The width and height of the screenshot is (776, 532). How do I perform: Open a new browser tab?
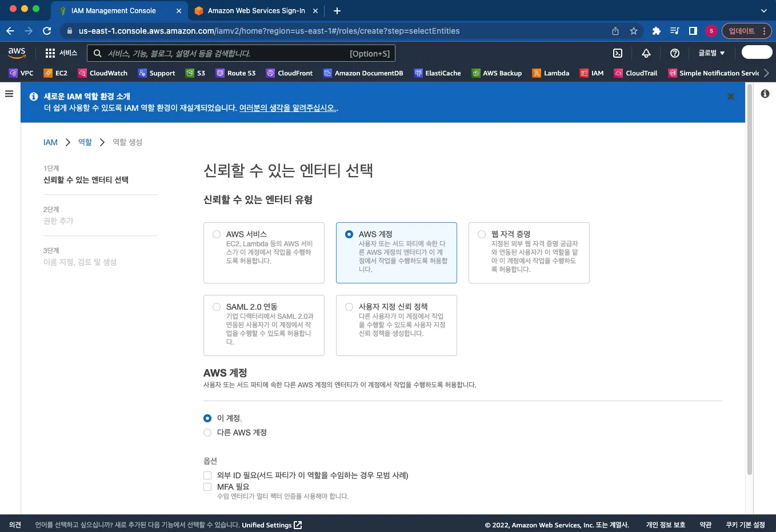pyautogui.click(x=337, y=10)
